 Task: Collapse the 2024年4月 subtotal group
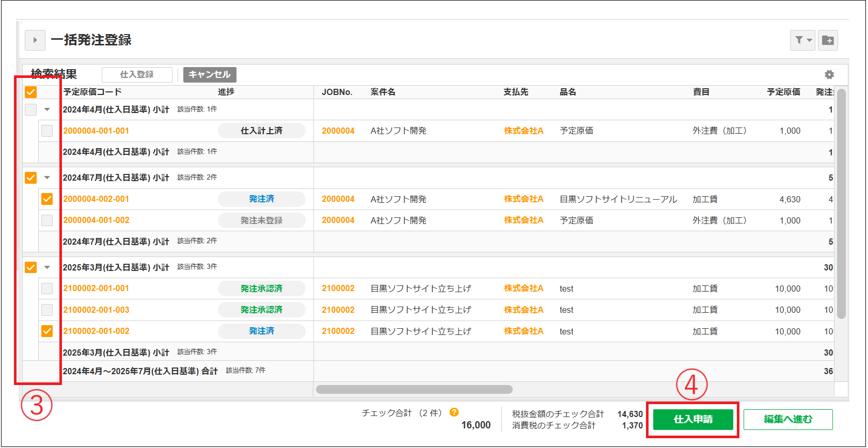(47, 109)
